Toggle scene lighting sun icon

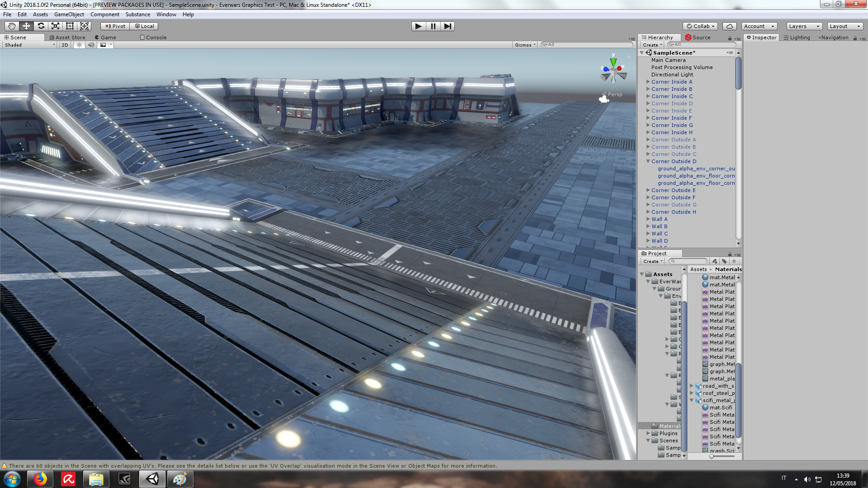coord(80,45)
